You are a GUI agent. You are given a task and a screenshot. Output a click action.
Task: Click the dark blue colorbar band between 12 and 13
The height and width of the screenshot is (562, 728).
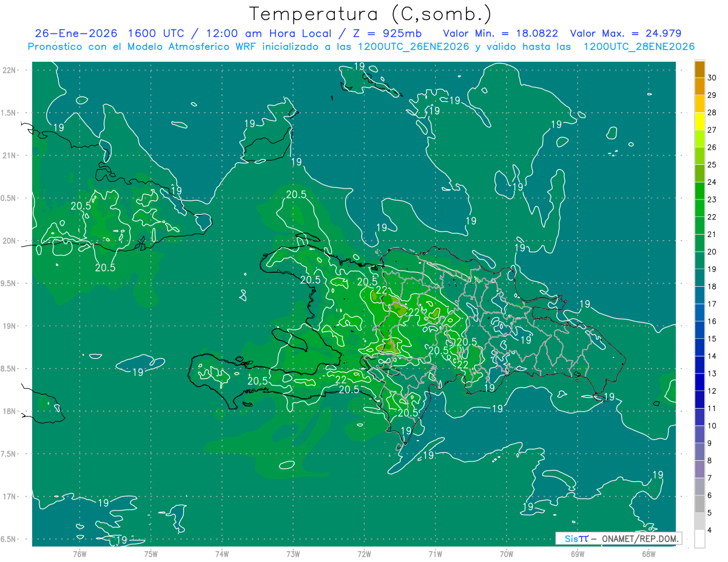699,382
